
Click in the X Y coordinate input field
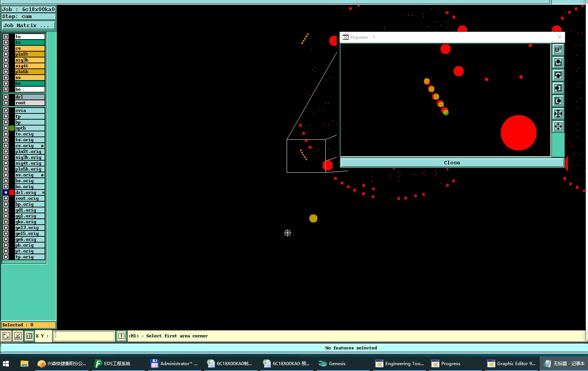84,336
